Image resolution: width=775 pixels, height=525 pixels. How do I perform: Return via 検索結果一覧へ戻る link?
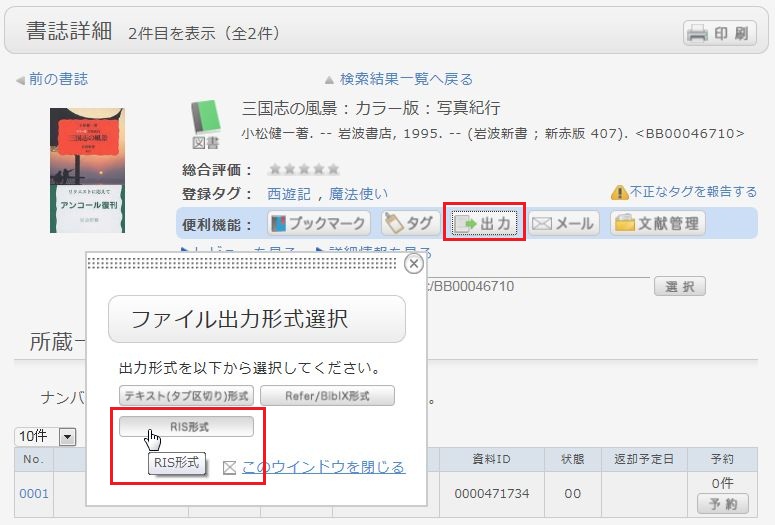click(x=406, y=79)
